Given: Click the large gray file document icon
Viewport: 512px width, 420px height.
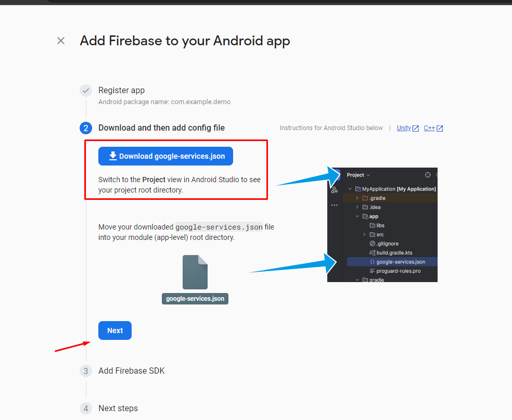Looking at the screenshot, I should tap(195, 272).
